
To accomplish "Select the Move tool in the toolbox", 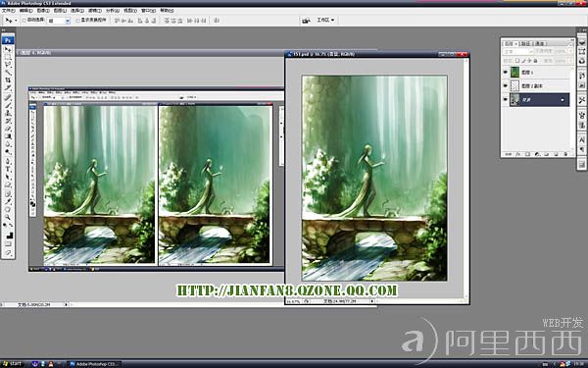I will click(8, 50).
